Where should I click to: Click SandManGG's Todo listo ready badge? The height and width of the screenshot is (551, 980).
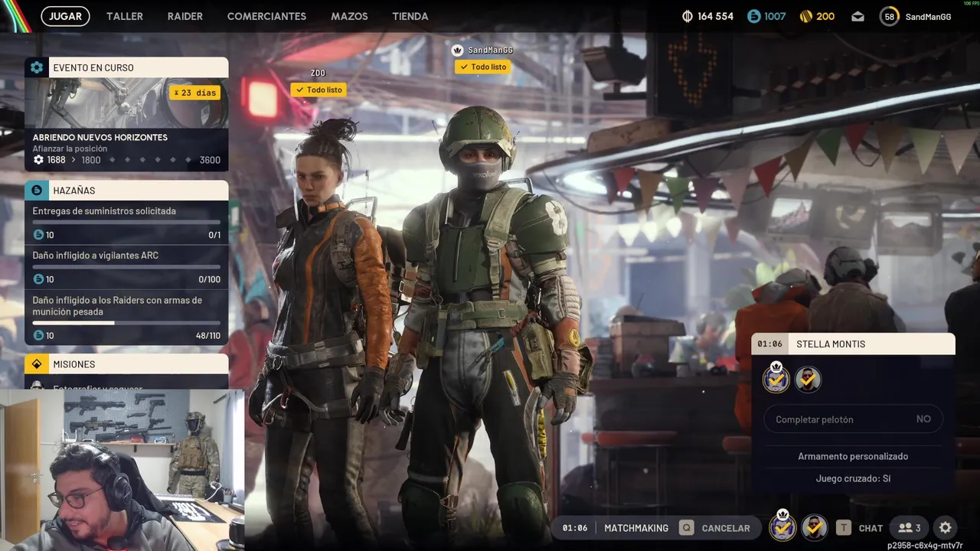(482, 67)
